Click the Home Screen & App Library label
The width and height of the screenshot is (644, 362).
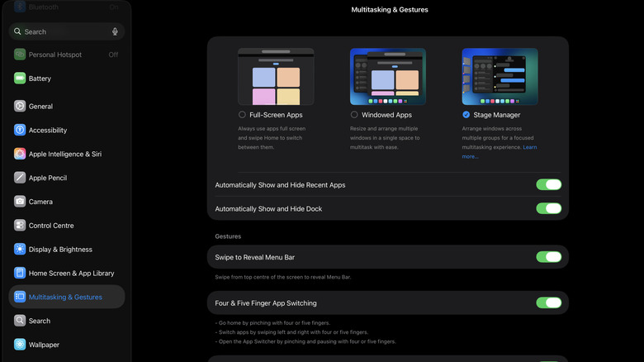pyautogui.click(x=72, y=273)
